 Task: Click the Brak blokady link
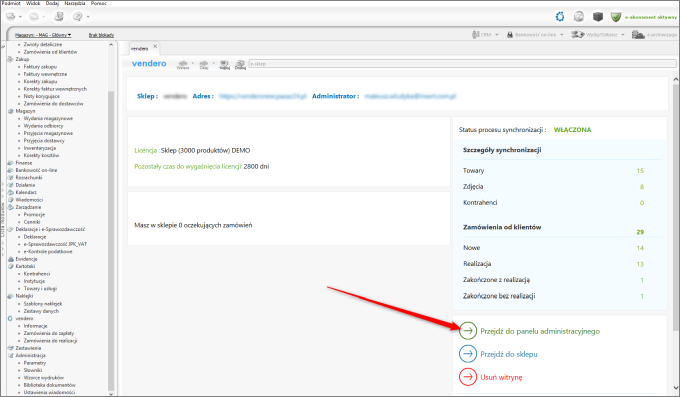coord(101,35)
